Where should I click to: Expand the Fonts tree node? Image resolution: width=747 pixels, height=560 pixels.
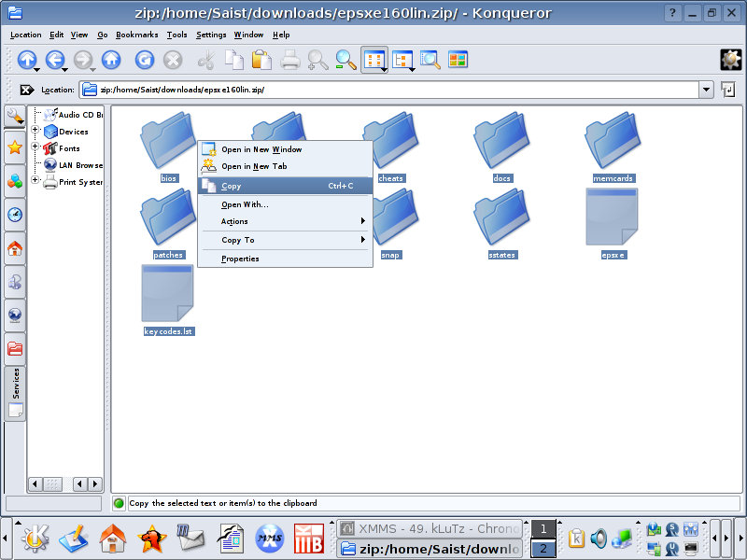coord(35,147)
